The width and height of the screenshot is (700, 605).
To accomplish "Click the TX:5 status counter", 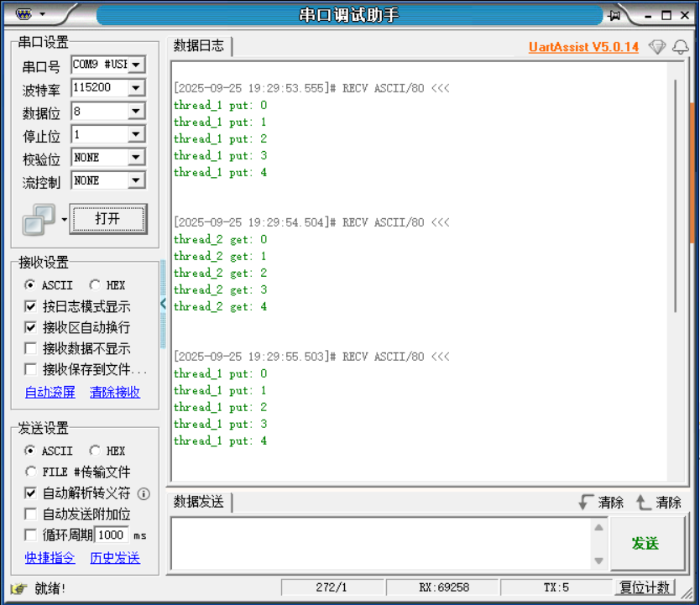I will pos(556,587).
